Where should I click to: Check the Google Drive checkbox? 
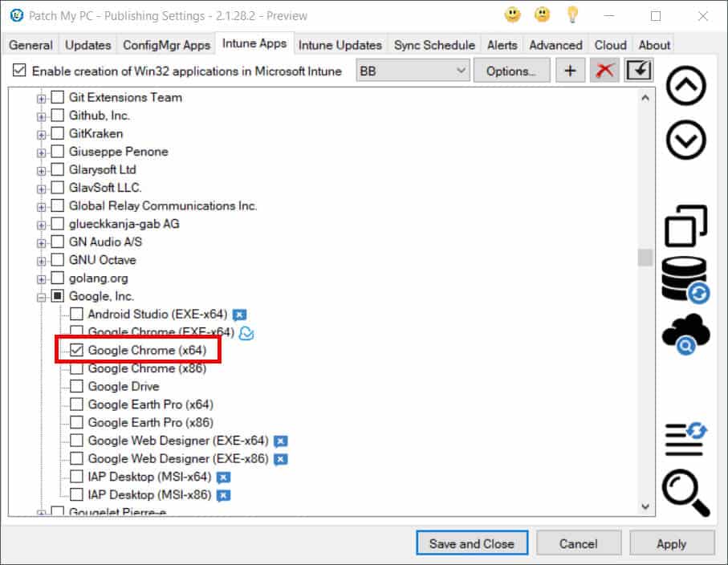[x=76, y=386]
